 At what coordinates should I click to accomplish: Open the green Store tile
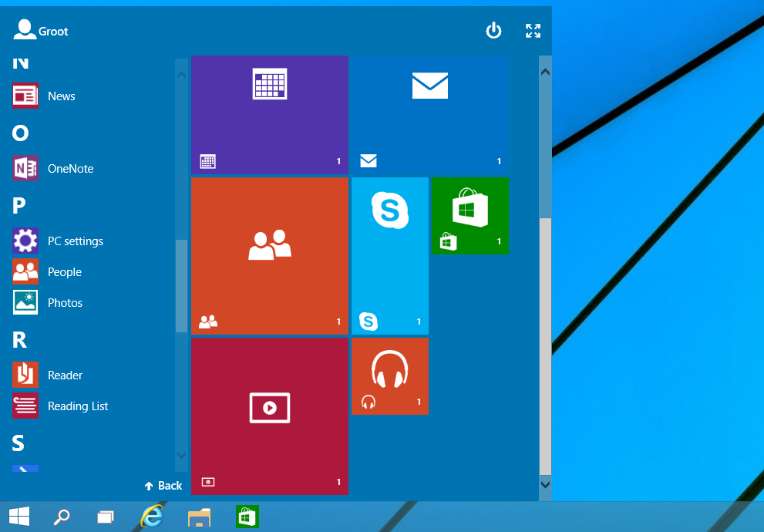coord(470,216)
